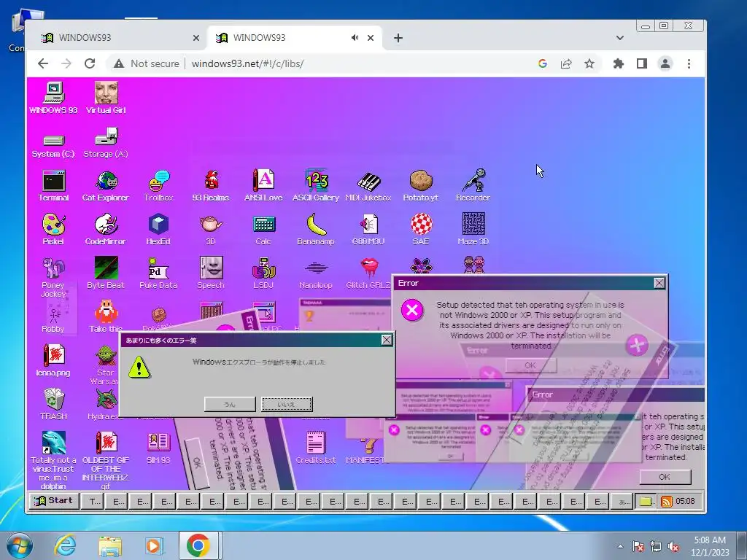This screenshot has height=560, width=747.
Task: Launch the SIM 93 book icon
Action: pos(158,443)
